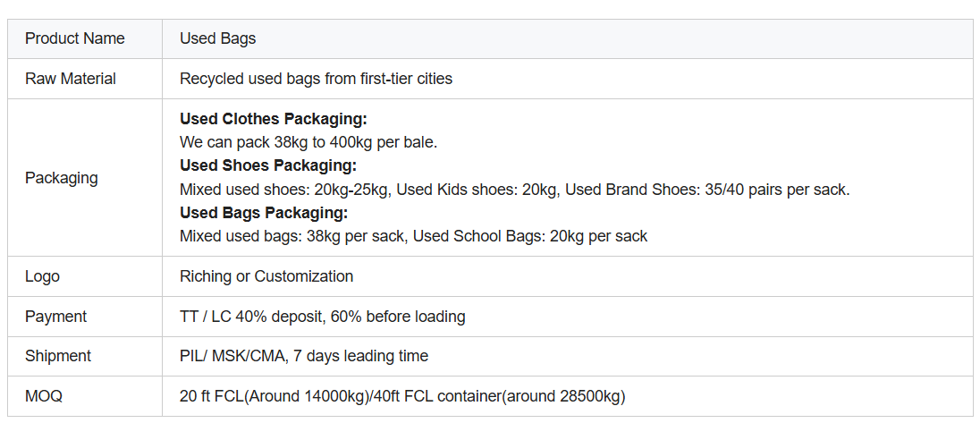980x423 pixels.
Task: Click text Recycled used bags from first-tier cities
Action: (316, 79)
